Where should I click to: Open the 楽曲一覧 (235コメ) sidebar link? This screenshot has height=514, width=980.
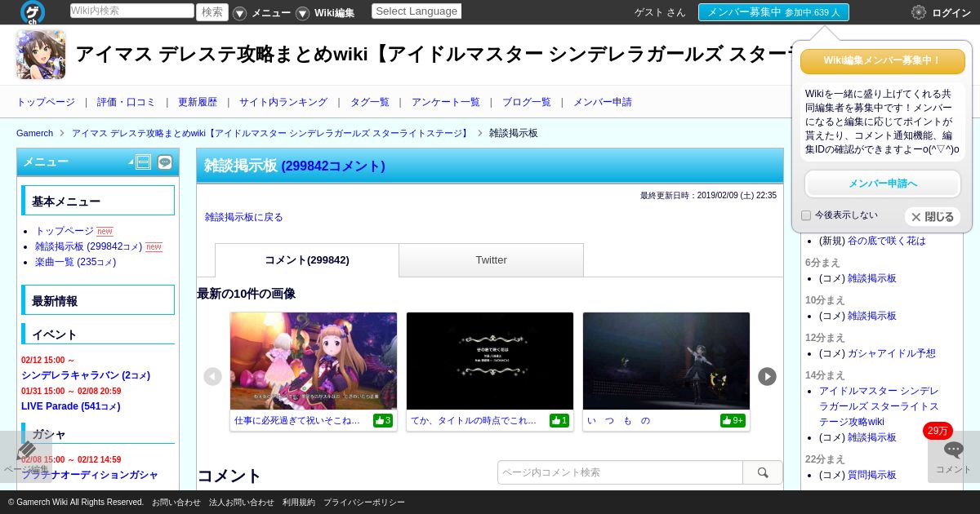point(75,262)
